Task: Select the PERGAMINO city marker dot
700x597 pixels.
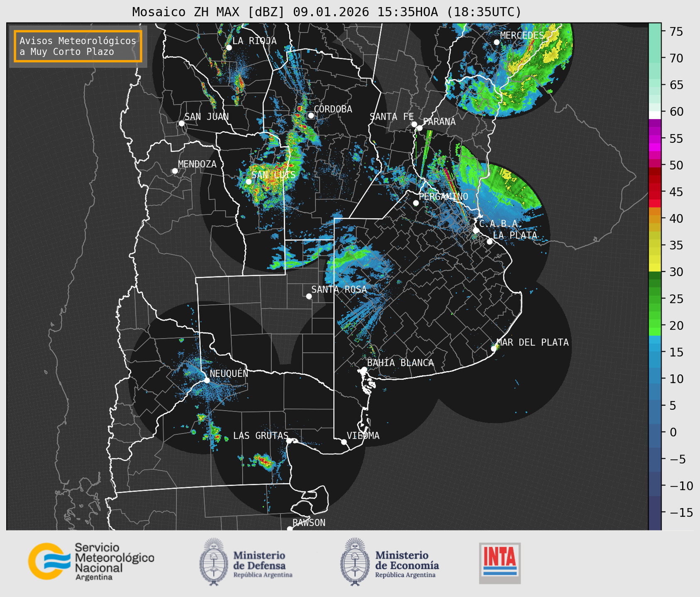Action: click(x=416, y=203)
